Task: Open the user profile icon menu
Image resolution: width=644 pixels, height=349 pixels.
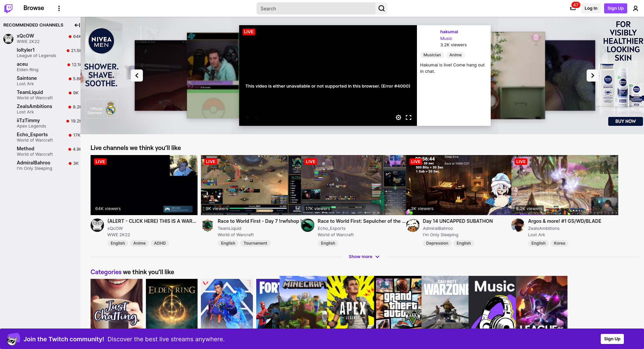Action: coord(635,8)
